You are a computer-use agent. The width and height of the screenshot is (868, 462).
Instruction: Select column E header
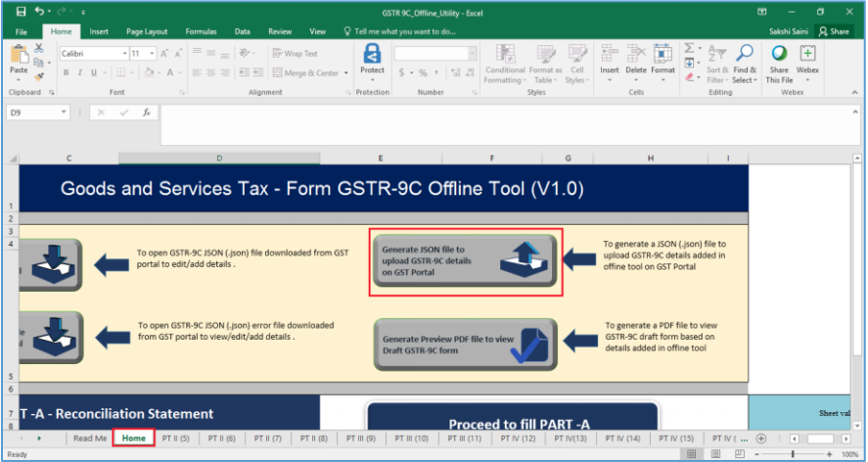381,159
